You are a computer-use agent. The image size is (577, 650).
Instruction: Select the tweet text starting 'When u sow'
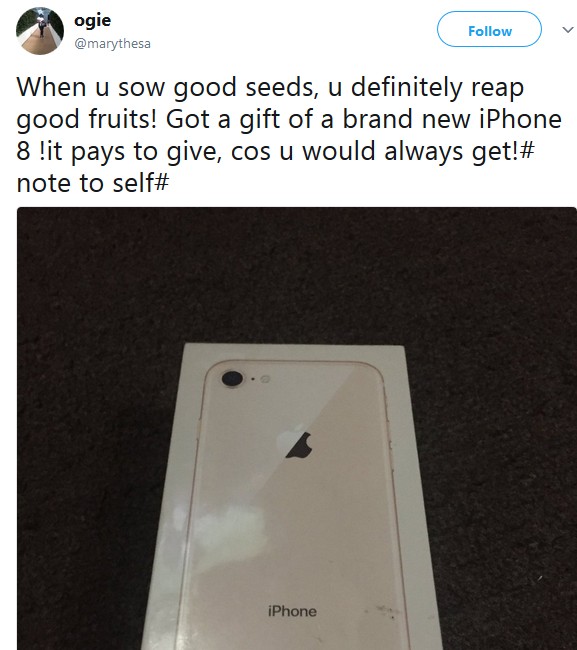click(289, 135)
